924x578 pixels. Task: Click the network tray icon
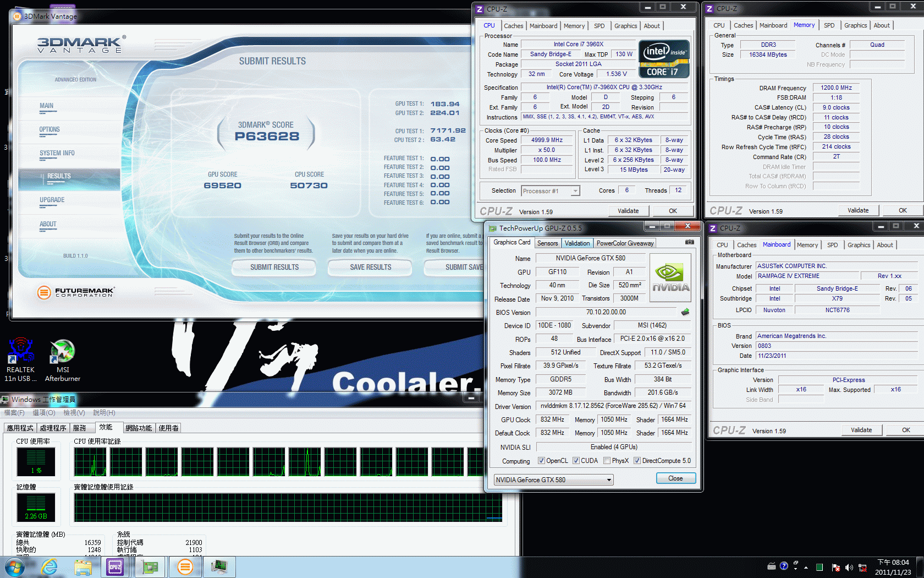[x=862, y=567]
